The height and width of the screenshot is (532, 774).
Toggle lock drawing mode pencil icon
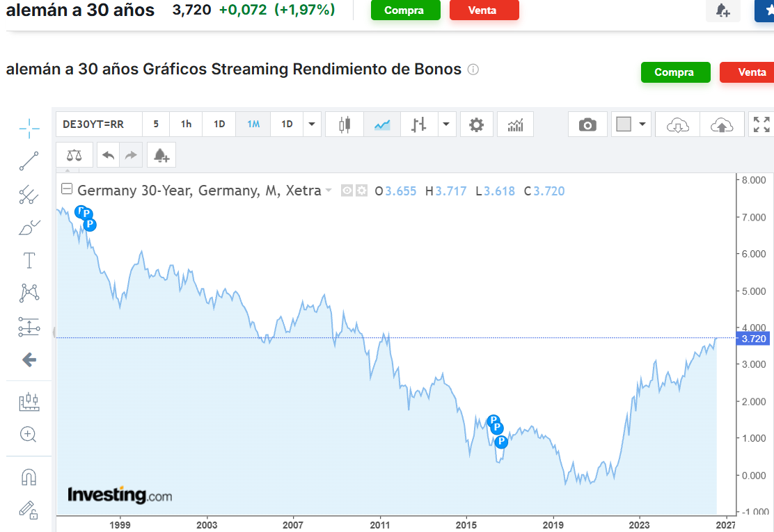(x=29, y=510)
